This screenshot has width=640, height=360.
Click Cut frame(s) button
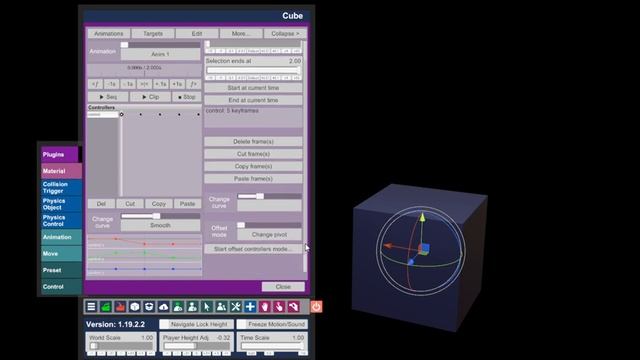(x=253, y=154)
